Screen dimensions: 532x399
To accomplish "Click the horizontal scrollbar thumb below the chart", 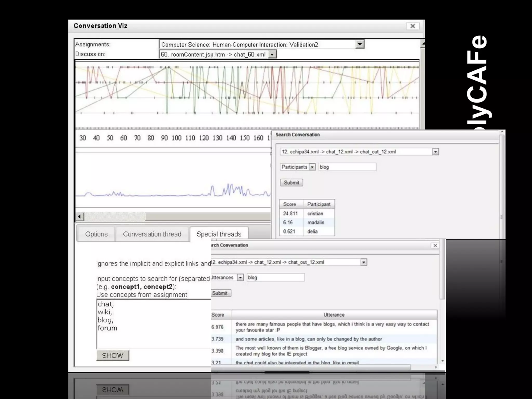I will pos(208,216).
